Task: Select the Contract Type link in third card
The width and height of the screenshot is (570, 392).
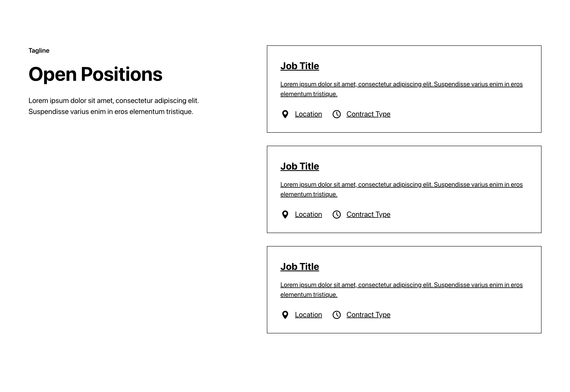Action: [368, 315]
